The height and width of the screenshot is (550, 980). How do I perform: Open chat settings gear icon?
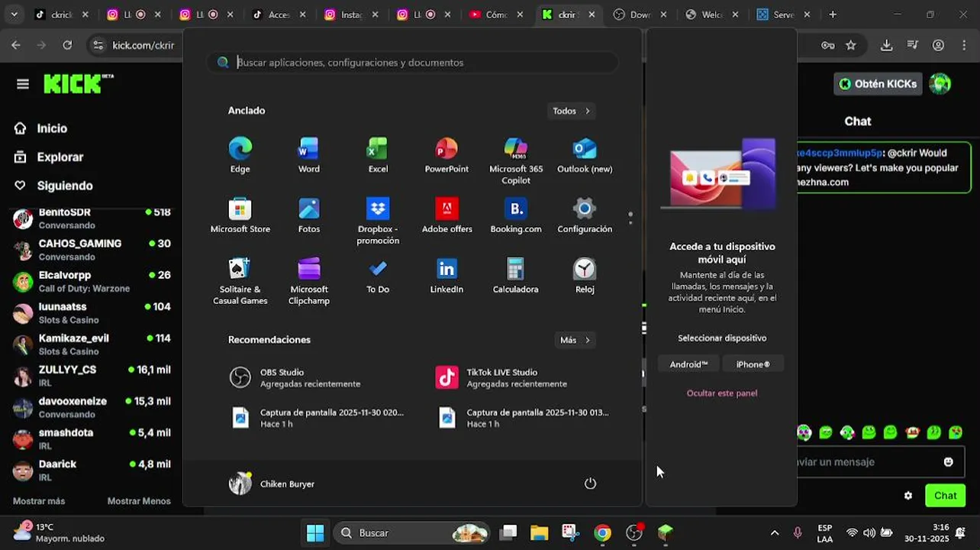pos(907,496)
